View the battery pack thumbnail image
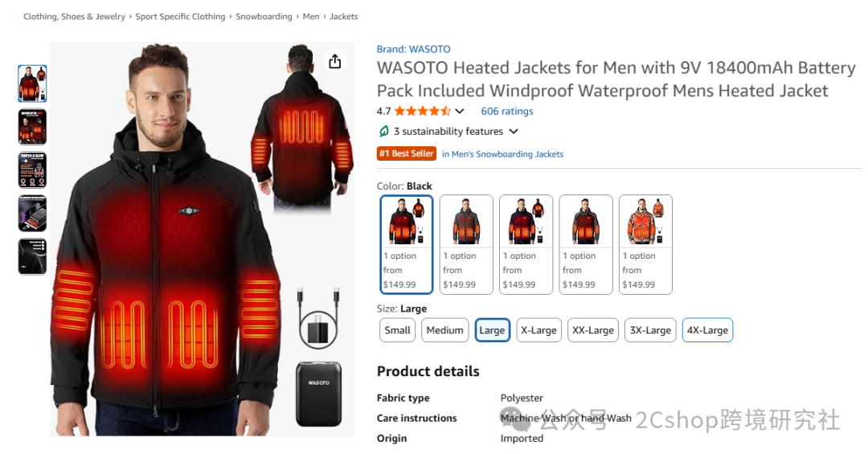The height and width of the screenshot is (454, 868). coord(32,213)
